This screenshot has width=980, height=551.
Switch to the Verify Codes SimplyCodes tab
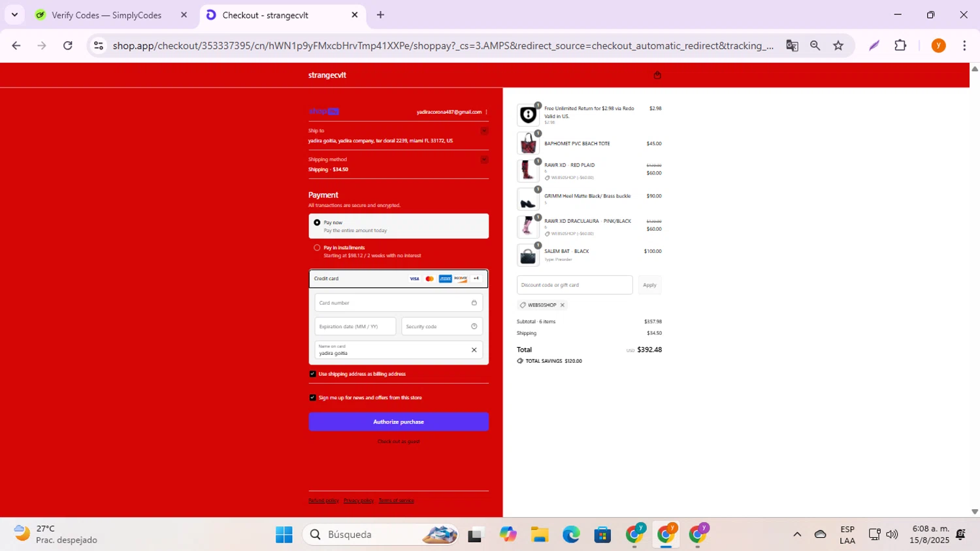106,15
